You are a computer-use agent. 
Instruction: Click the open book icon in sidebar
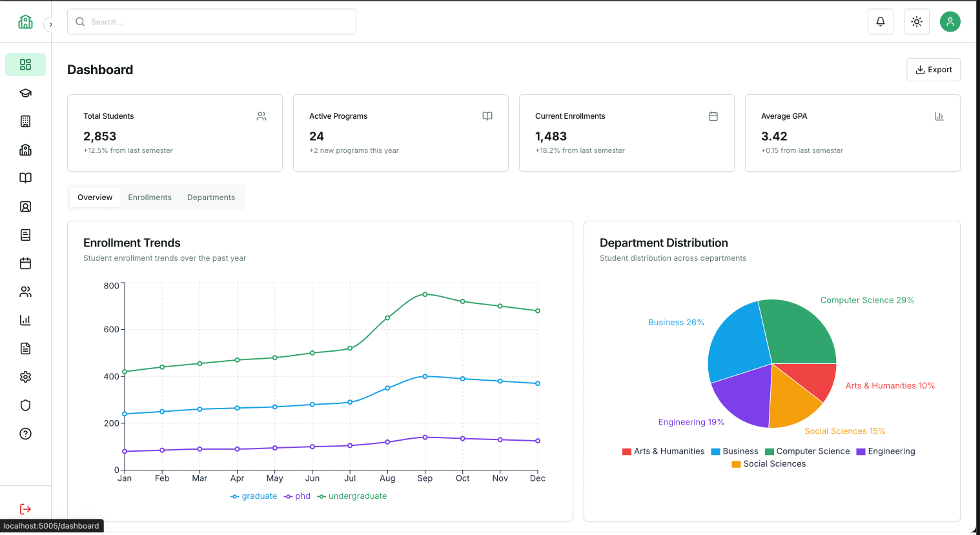coord(25,178)
